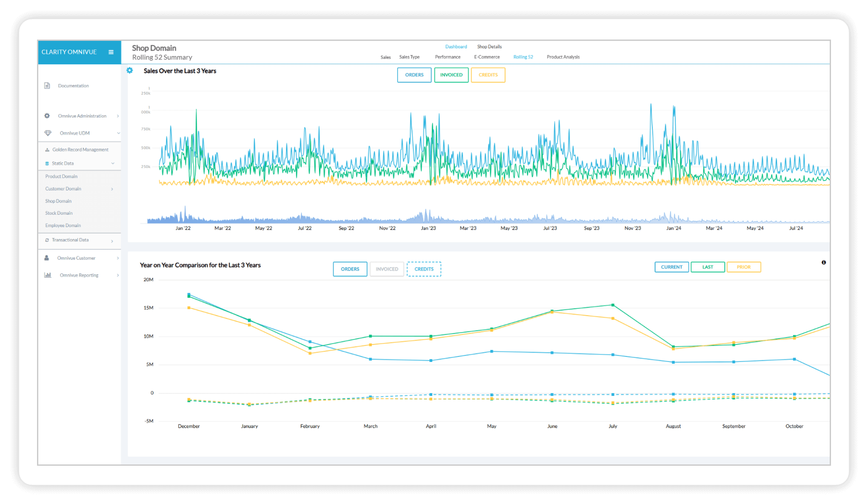Open chart settings gear icon

(x=130, y=71)
